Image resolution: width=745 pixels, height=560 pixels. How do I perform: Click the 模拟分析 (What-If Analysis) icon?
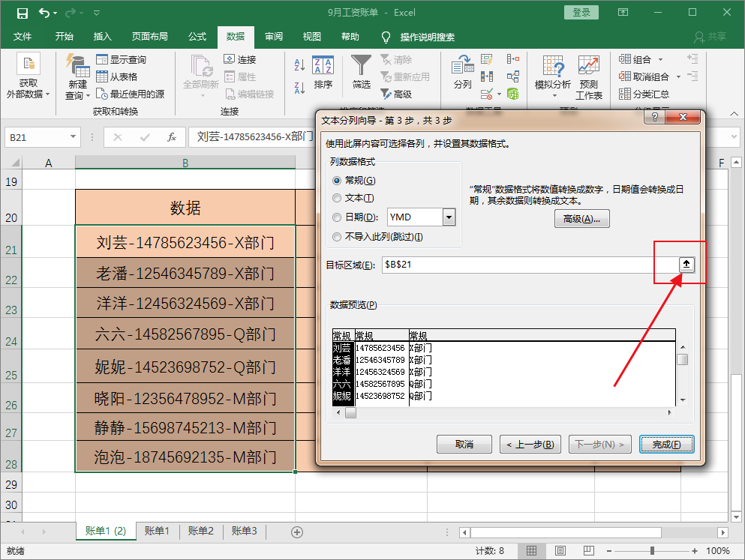553,73
